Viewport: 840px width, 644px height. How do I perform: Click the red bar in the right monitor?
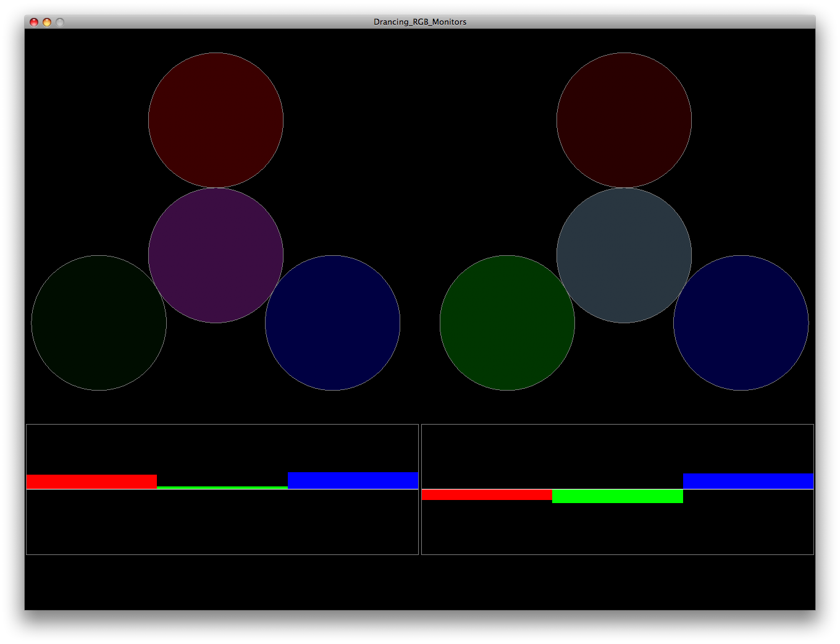click(486, 495)
